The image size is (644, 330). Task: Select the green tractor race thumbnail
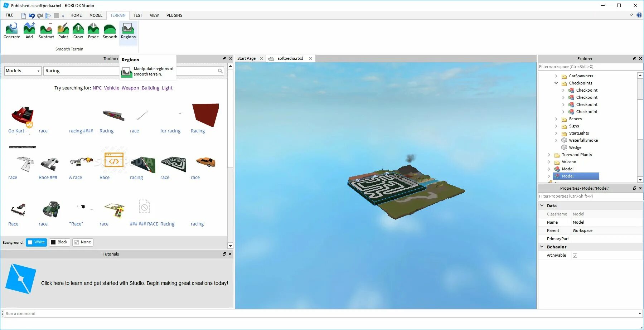point(51,209)
